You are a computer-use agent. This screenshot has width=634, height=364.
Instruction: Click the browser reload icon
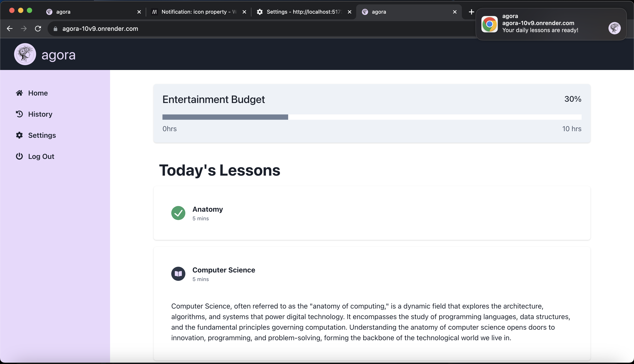38,29
